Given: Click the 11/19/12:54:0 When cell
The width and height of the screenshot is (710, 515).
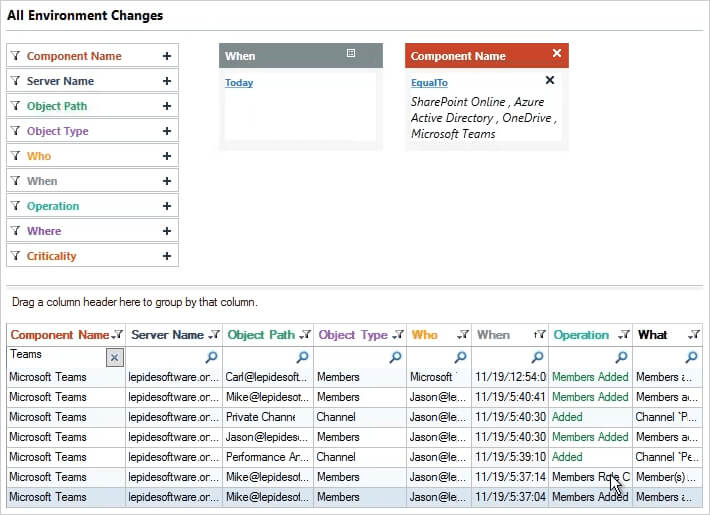Looking at the screenshot, I should coord(510,377).
